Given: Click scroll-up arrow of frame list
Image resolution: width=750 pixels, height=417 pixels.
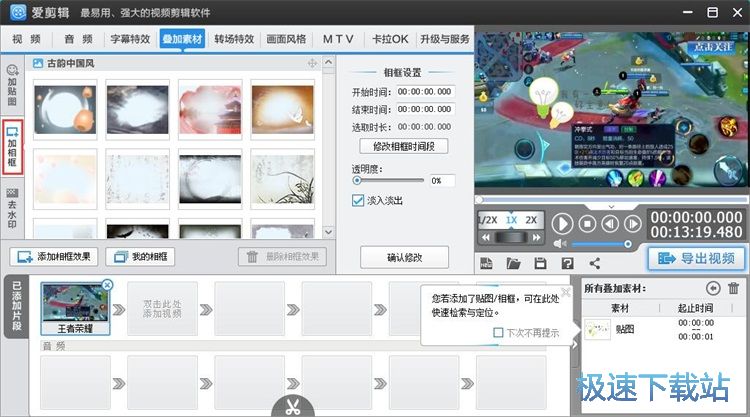Looking at the screenshot, I should tap(328, 62).
